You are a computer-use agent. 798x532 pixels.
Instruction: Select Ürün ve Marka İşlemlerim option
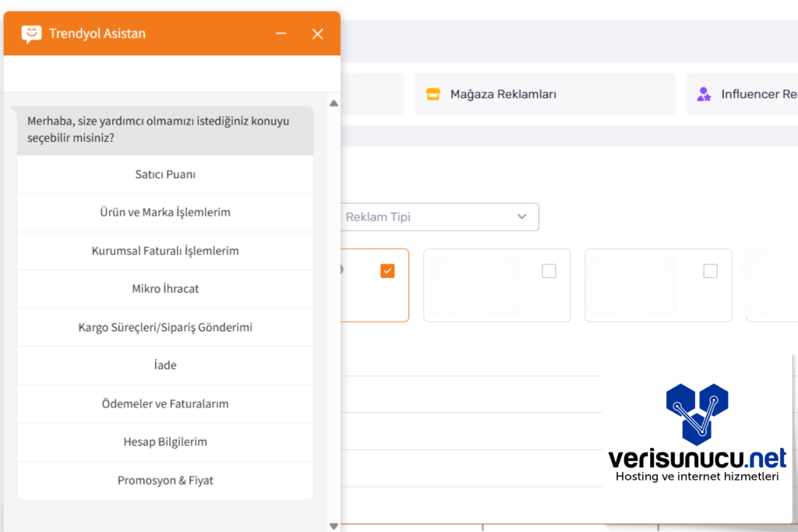pos(165,212)
